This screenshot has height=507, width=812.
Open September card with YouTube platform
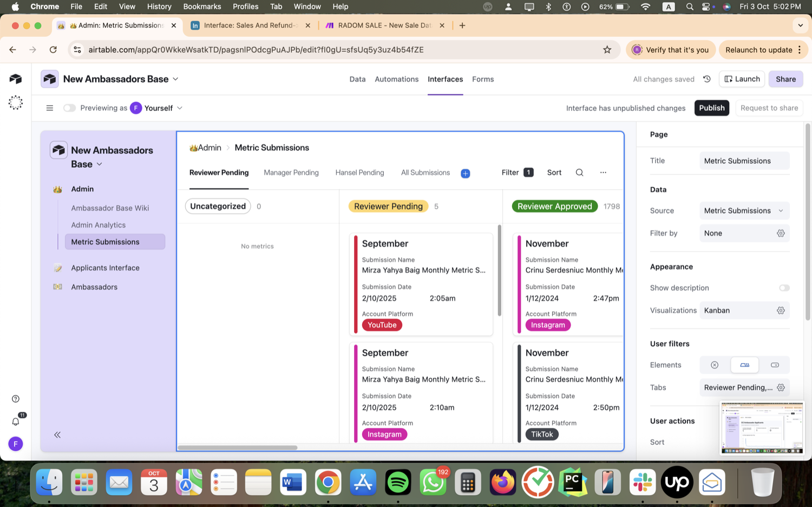point(421,285)
